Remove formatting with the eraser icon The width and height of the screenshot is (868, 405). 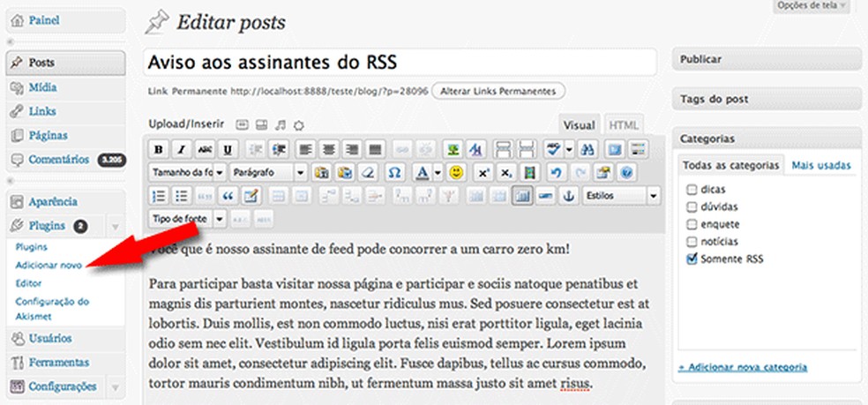coord(367,173)
